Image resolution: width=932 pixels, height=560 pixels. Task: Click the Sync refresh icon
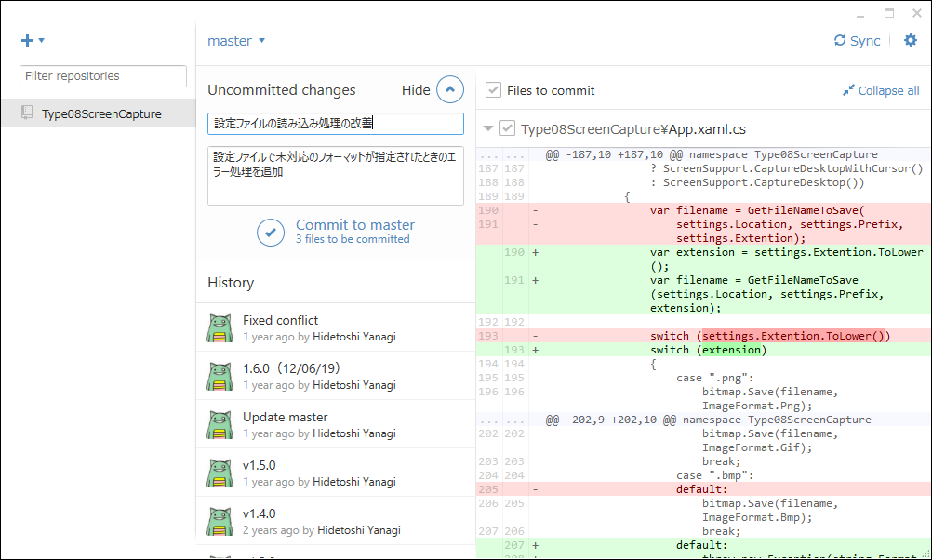(838, 40)
